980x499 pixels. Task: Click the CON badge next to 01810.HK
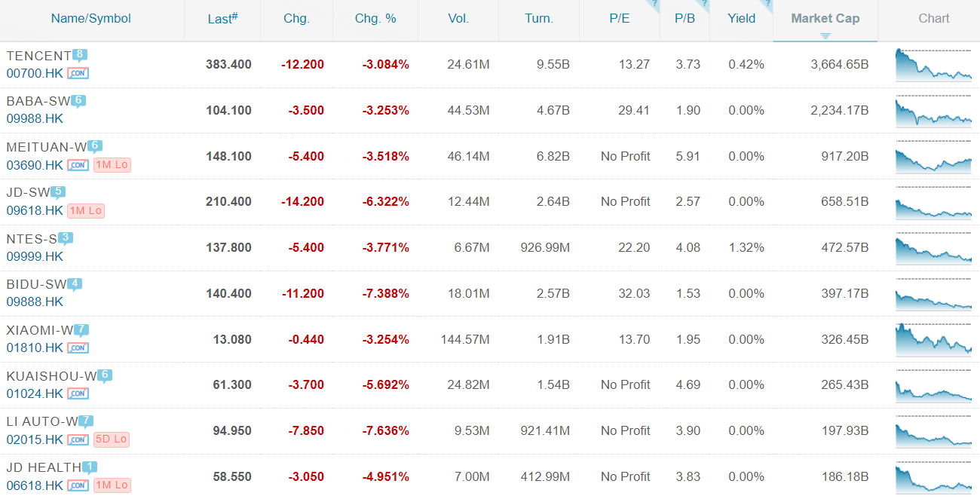pyautogui.click(x=78, y=348)
